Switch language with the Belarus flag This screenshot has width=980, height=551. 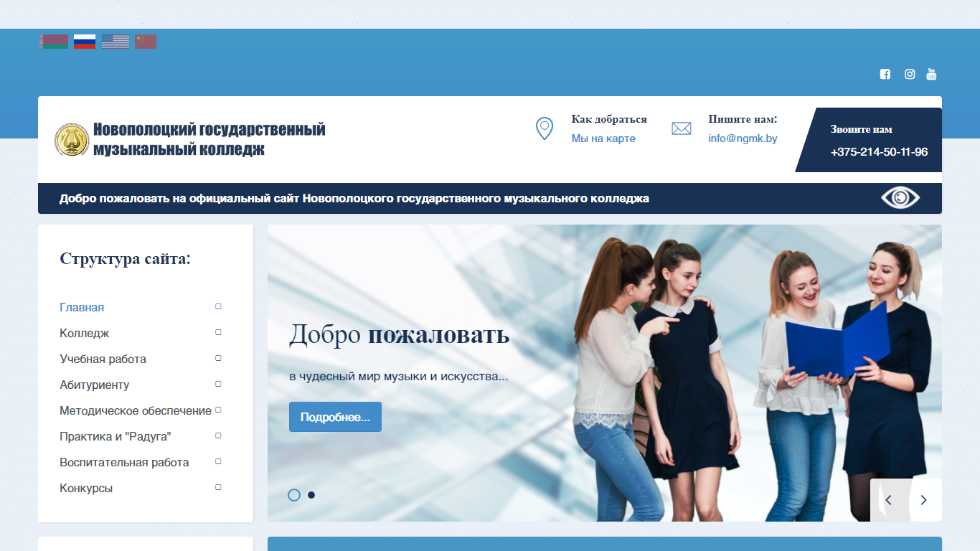coord(54,42)
